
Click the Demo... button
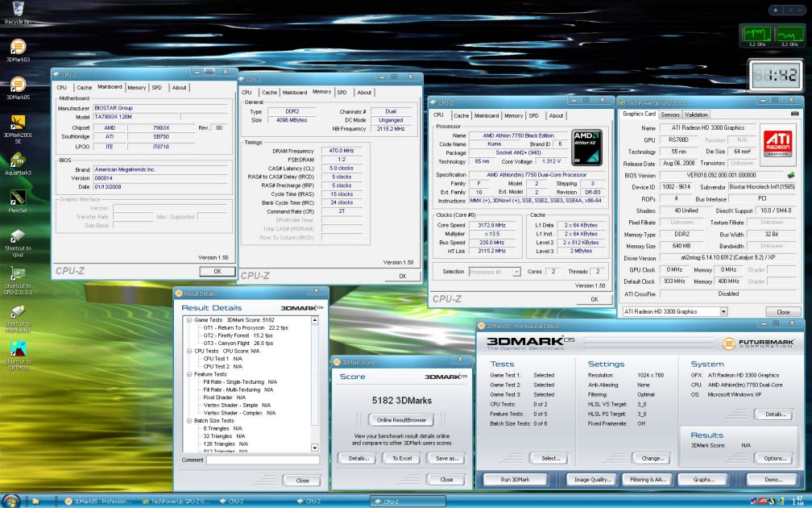tap(773, 480)
